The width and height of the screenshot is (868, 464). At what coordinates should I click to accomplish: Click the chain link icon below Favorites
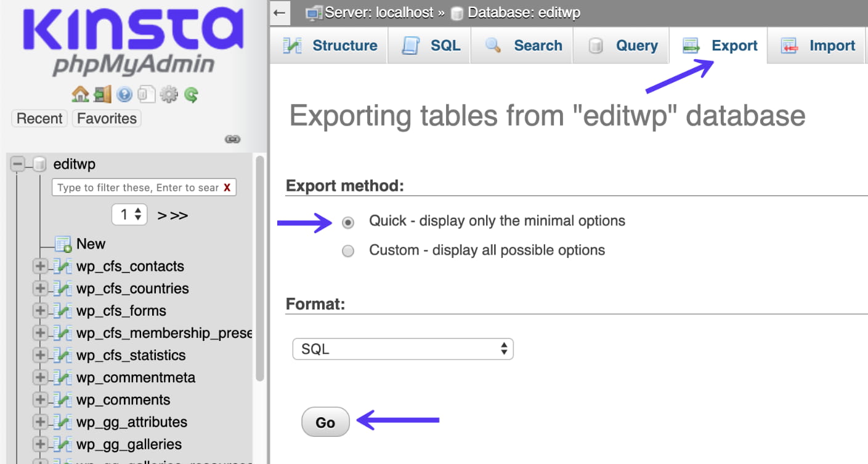click(x=233, y=138)
